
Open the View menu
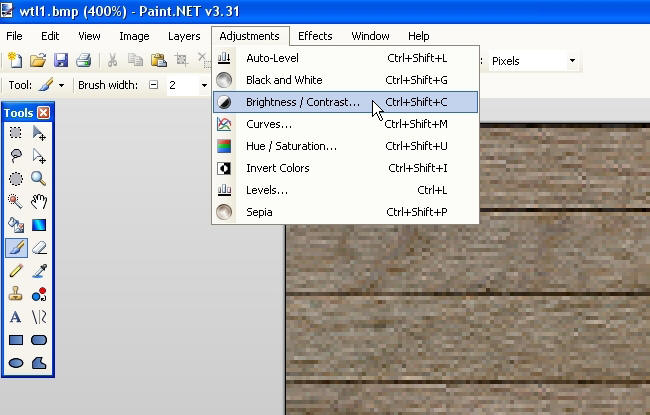tap(89, 36)
